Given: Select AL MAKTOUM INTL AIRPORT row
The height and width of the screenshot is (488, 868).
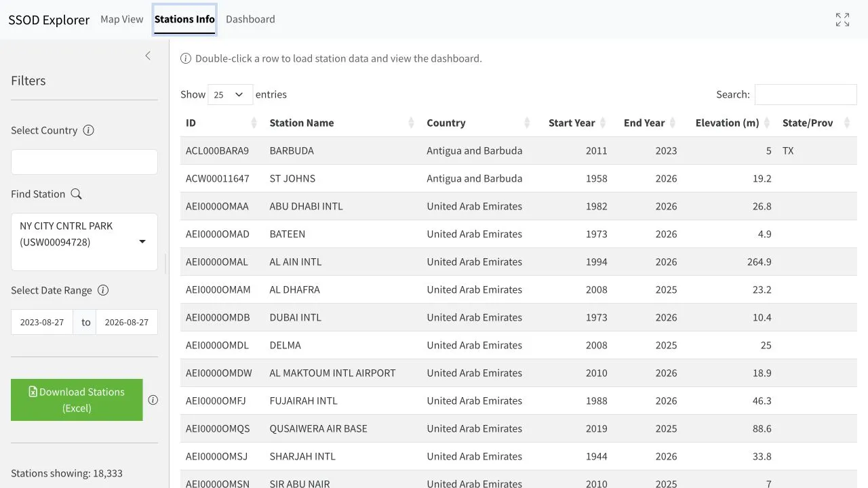Looking at the screenshot, I should (519, 373).
